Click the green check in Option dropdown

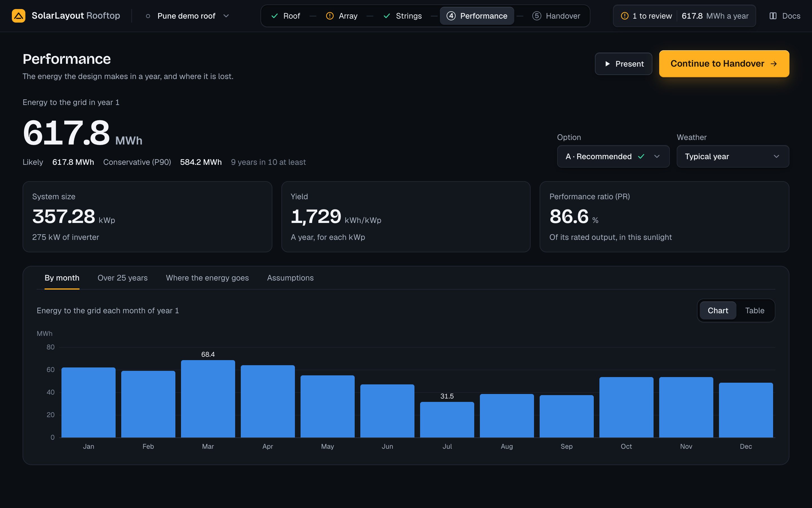(641, 157)
